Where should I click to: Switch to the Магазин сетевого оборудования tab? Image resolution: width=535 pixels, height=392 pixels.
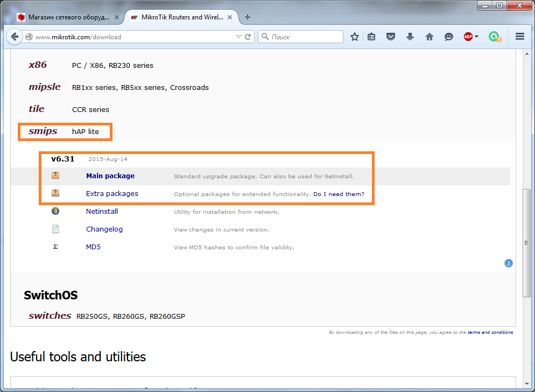(67, 17)
